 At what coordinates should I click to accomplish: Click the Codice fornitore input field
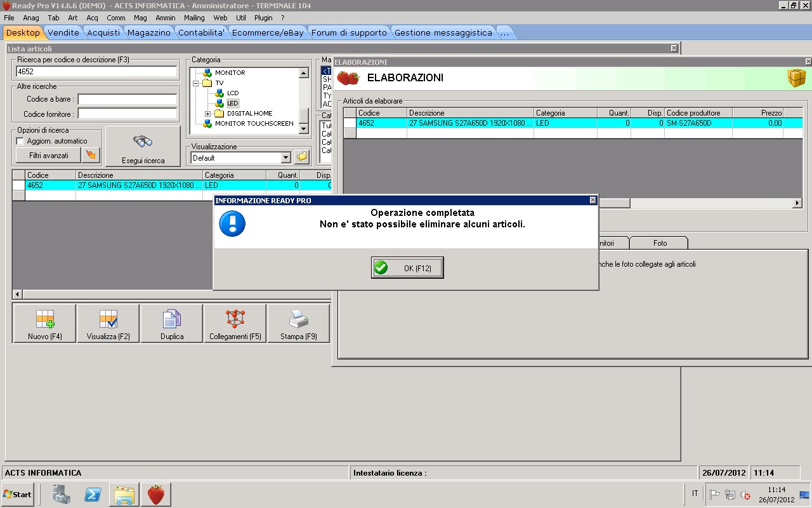point(127,114)
